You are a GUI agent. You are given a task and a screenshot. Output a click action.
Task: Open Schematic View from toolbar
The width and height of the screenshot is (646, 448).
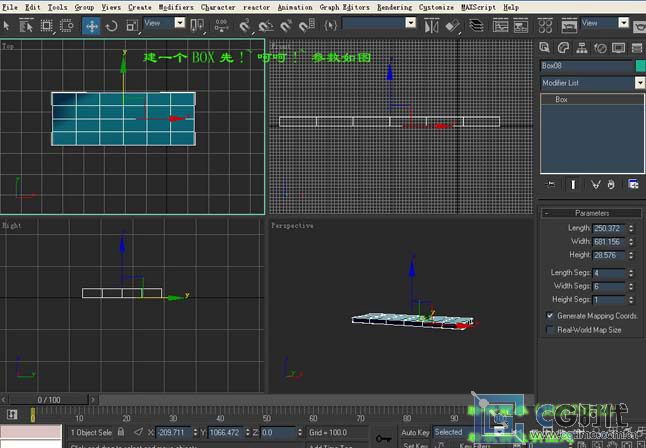pyautogui.click(x=521, y=26)
